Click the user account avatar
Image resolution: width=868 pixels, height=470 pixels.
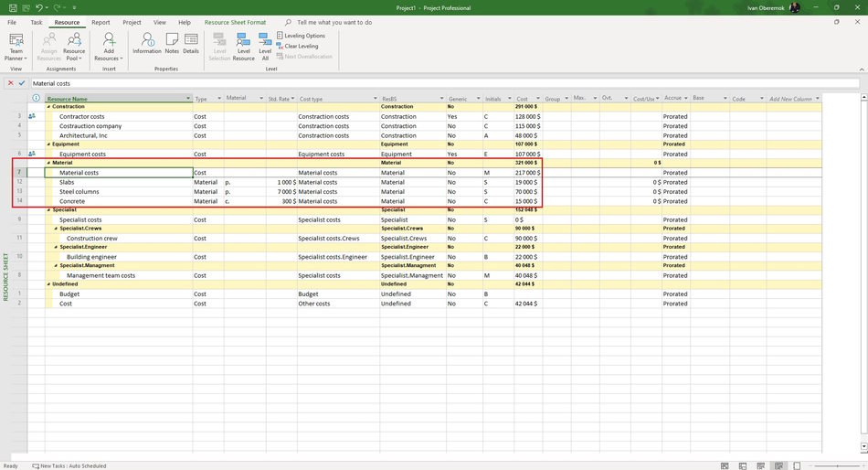pos(794,7)
